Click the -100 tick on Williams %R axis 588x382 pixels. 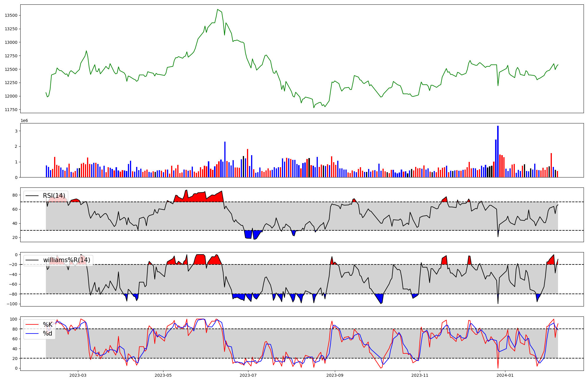(13, 304)
